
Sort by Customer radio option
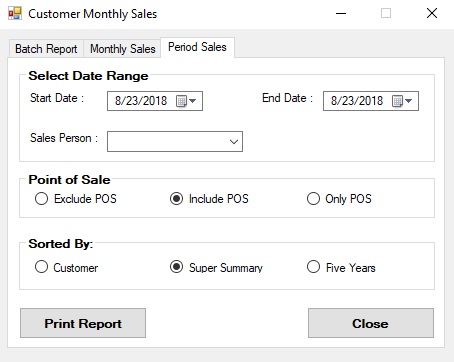click(66, 267)
